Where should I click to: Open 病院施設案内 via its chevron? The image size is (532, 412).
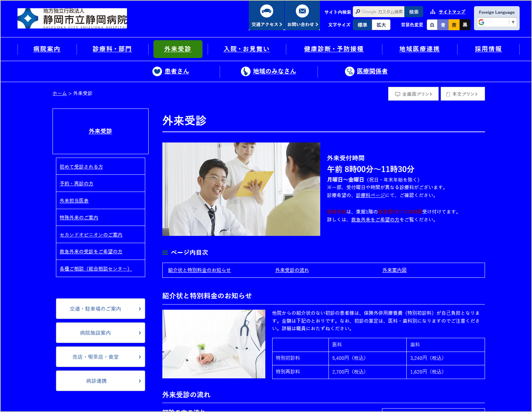point(140,333)
